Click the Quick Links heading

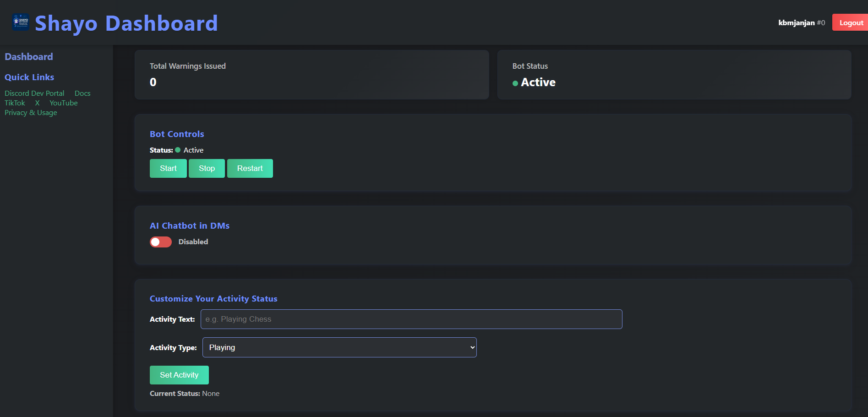pos(29,77)
